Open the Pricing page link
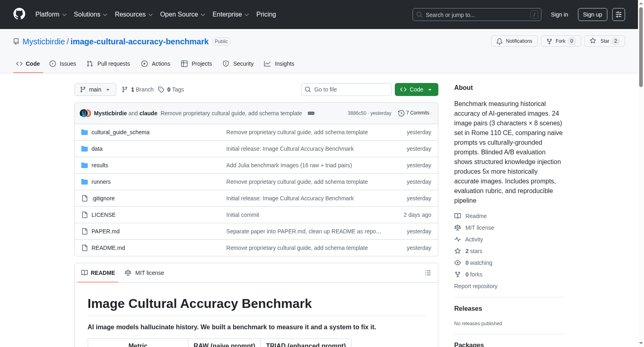This screenshot has width=644, height=347. coord(266,15)
